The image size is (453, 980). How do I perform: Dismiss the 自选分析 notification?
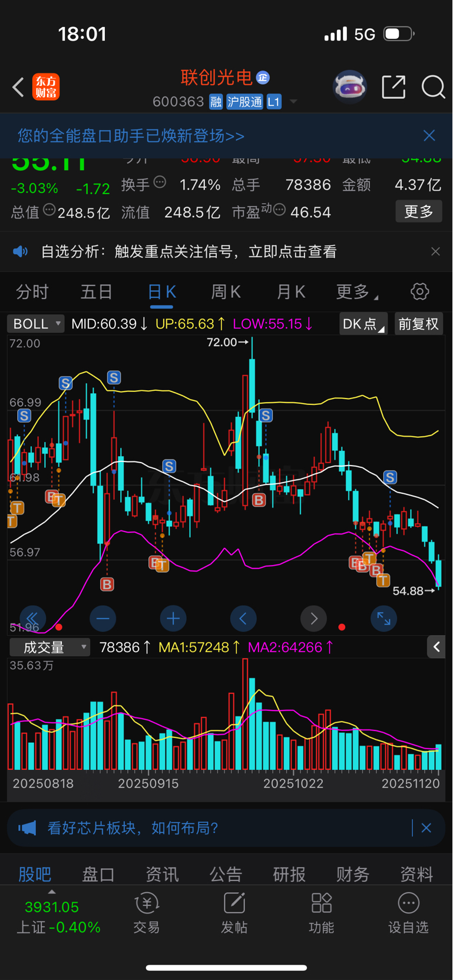click(435, 251)
